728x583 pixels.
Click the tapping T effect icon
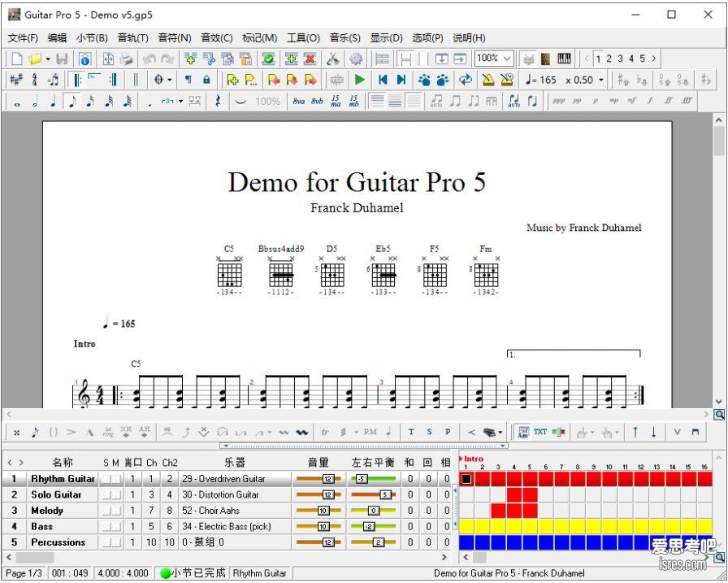411,432
